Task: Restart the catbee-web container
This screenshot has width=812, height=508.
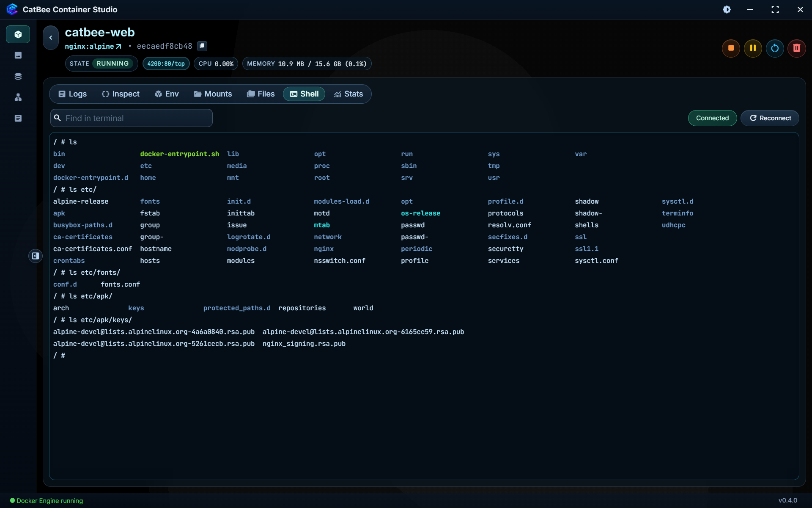Action: click(775, 48)
